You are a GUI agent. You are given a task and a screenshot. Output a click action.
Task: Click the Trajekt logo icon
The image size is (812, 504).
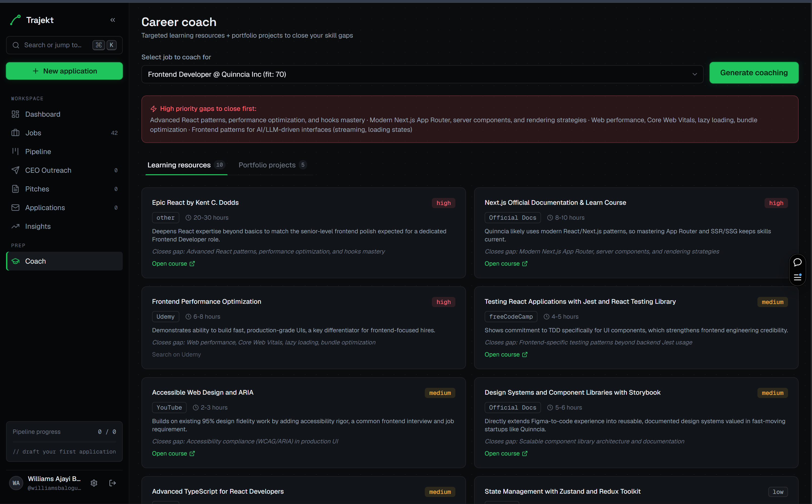(15, 20)
